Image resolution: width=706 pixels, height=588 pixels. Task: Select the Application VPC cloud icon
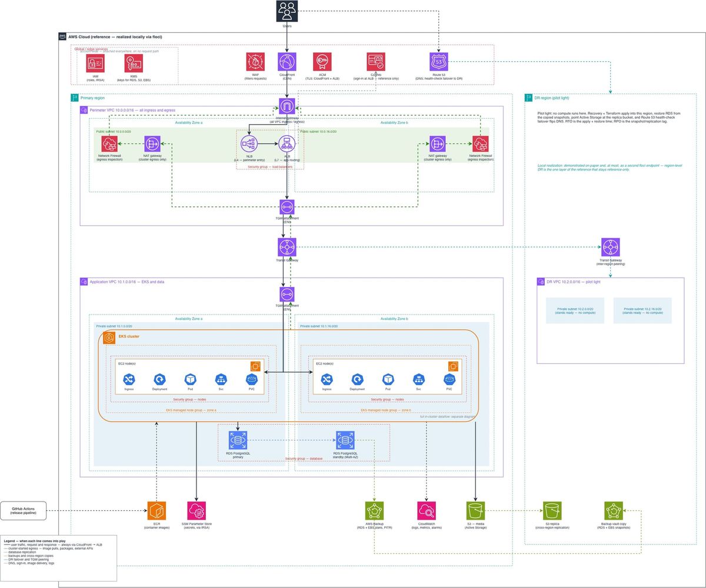84,282
